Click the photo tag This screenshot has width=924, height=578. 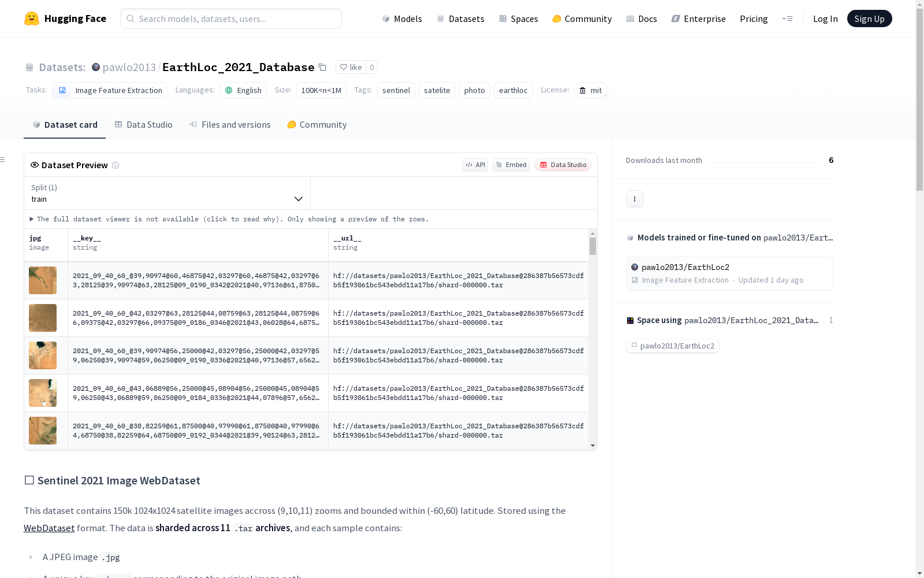click(x=475, y=90)
